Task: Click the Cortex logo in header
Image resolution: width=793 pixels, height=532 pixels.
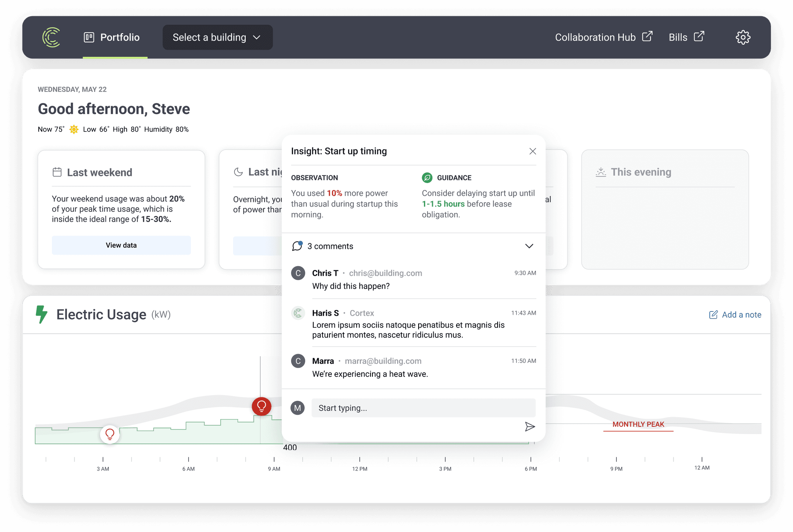Action: (51, 37)
